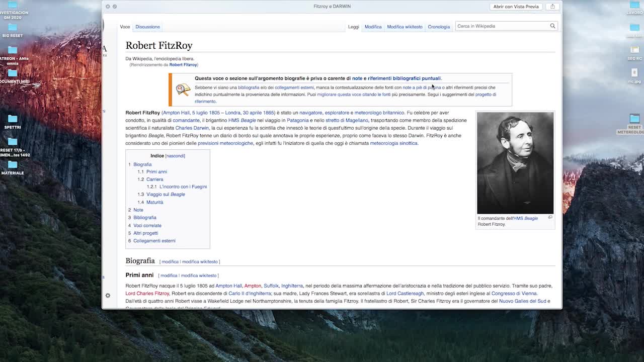Open the Suffolk link

(271, 286)
